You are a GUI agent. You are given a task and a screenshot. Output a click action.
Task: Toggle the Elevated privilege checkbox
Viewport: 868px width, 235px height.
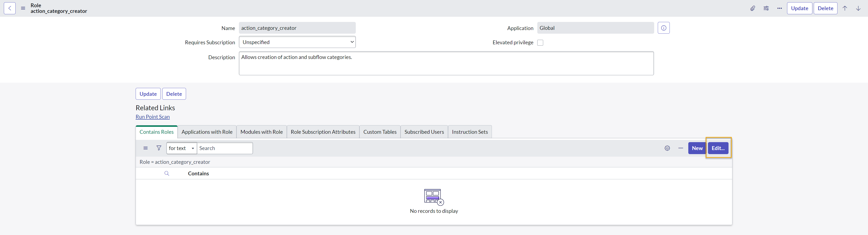(x=540, y=43)
